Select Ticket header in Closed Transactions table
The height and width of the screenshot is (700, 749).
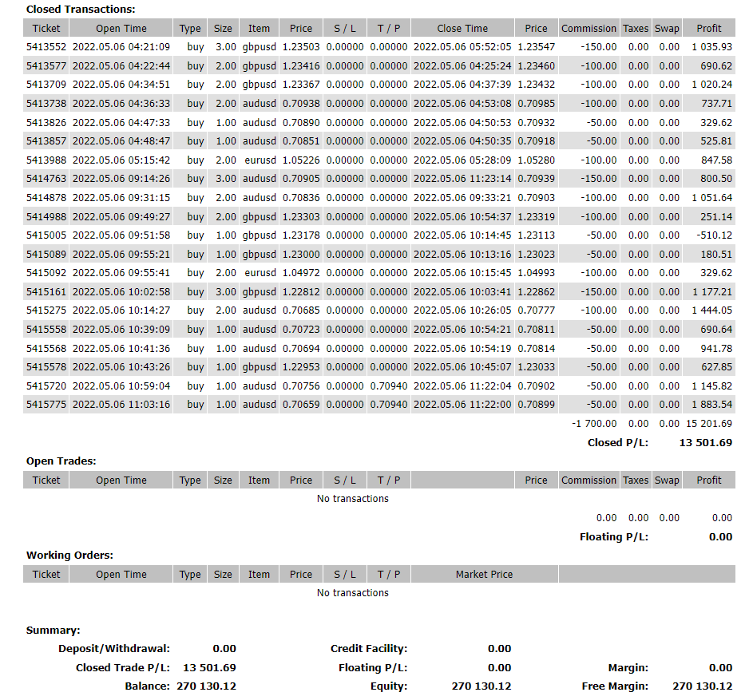point(46,28)
